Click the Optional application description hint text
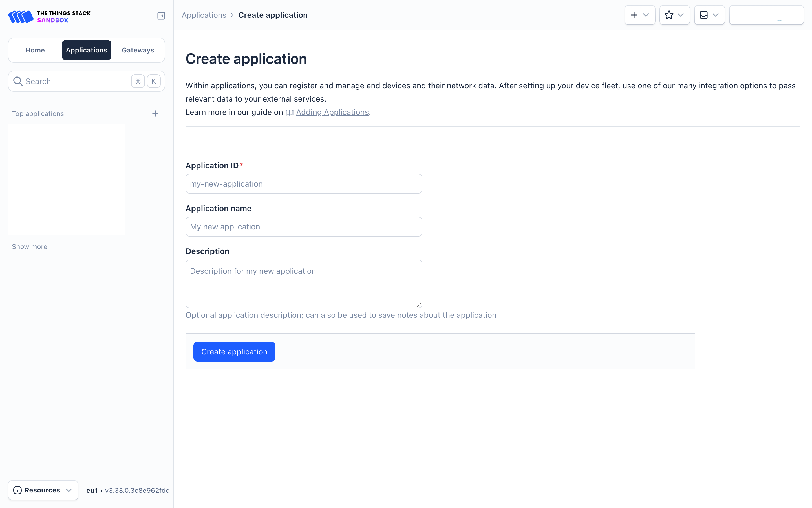This screenshot has height=508, width=812. [341, 315]
